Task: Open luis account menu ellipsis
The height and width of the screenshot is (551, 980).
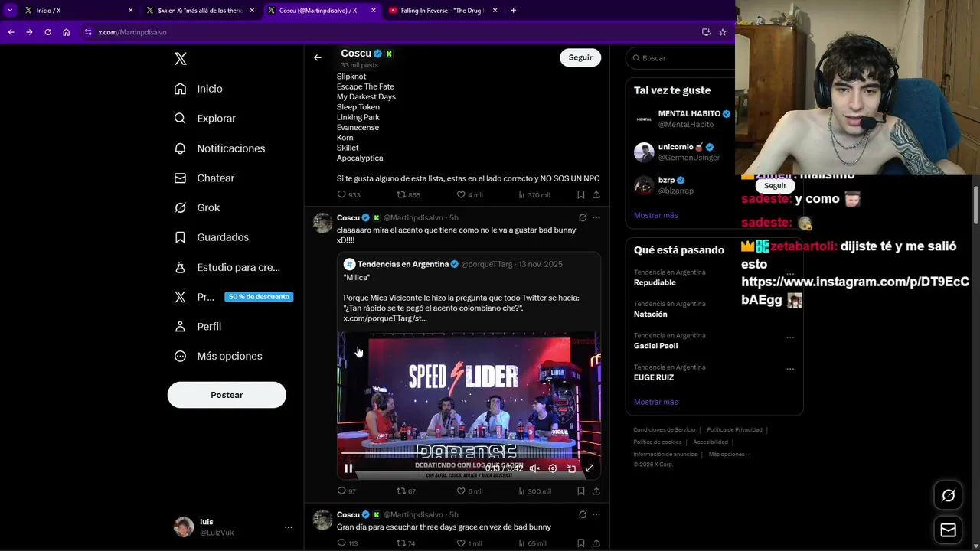Action: pos(289,527)
